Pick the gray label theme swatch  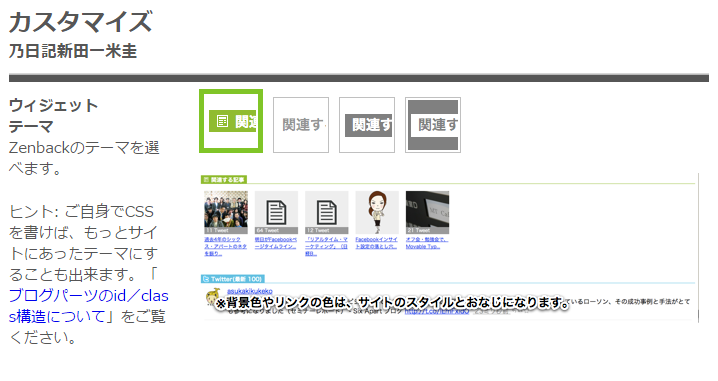click(367, 125)
